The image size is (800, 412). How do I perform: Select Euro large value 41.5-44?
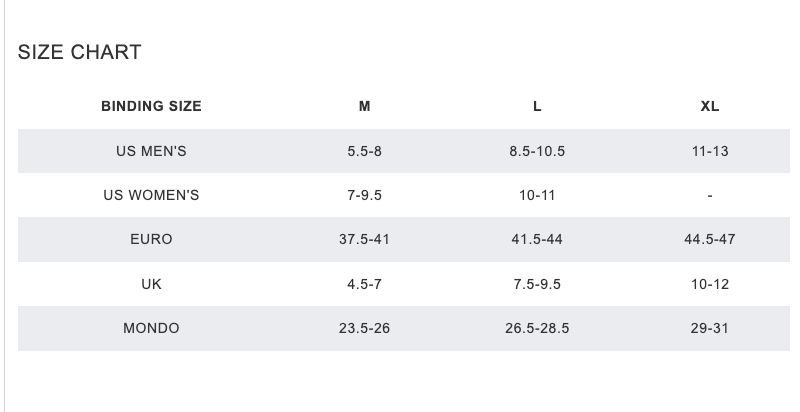point(537,240)
